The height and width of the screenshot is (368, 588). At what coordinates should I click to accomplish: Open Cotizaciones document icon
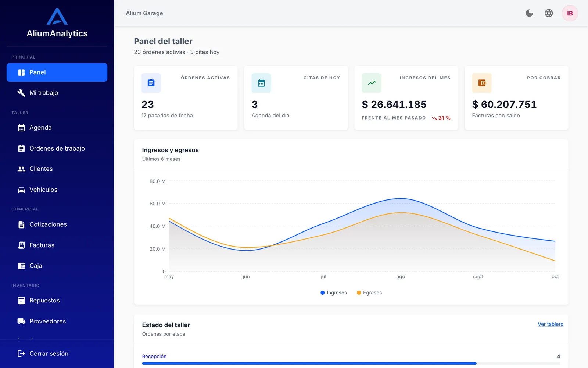click(21, 224)
